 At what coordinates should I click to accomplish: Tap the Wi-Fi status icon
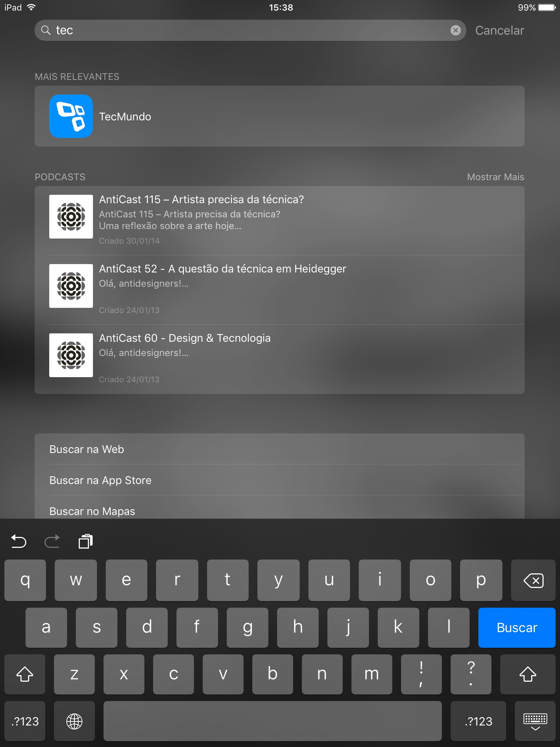[31, 7]
